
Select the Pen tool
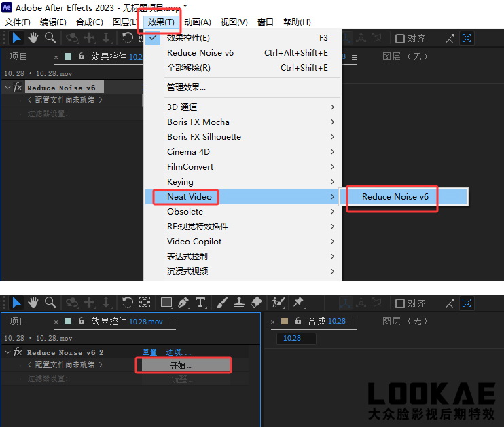tap(183, 302)
